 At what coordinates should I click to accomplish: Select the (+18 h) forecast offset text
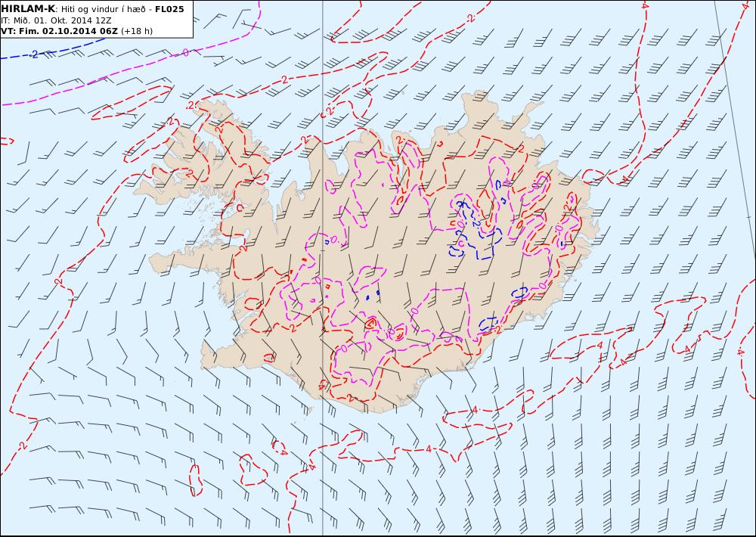136,31
